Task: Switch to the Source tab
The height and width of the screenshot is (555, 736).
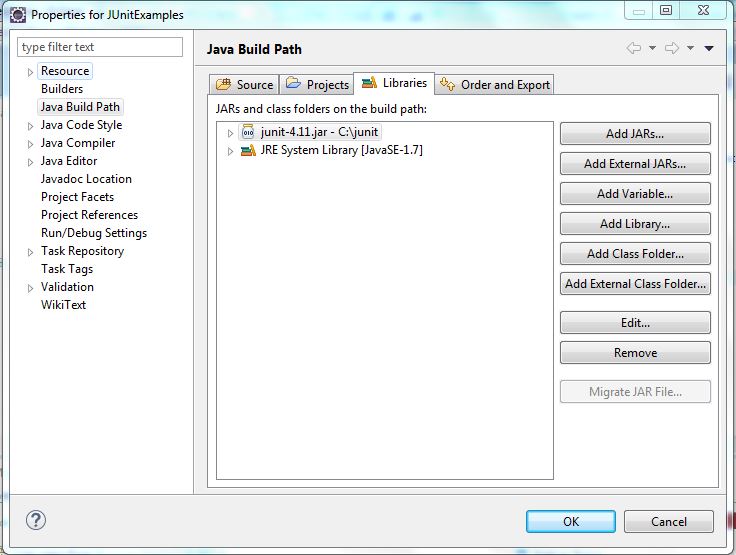Action: (244, 85)
